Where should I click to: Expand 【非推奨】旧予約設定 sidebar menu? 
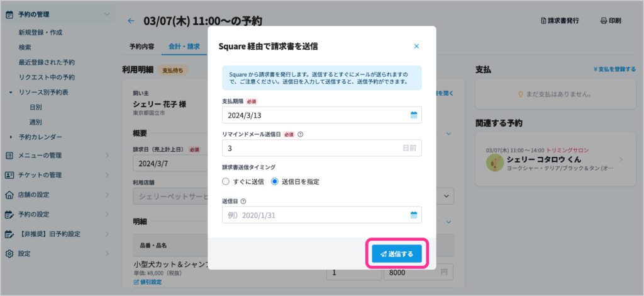pos(107,234)
